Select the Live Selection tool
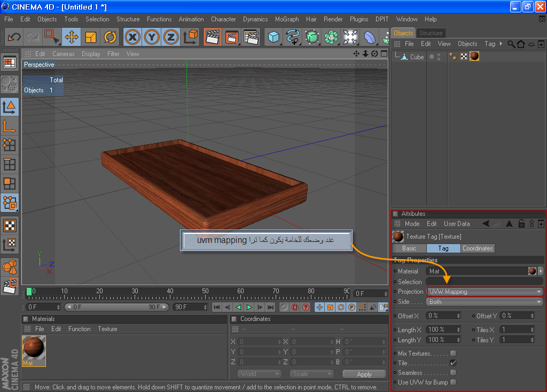Screen dimensions: 547x392 (x=52, y=37)
